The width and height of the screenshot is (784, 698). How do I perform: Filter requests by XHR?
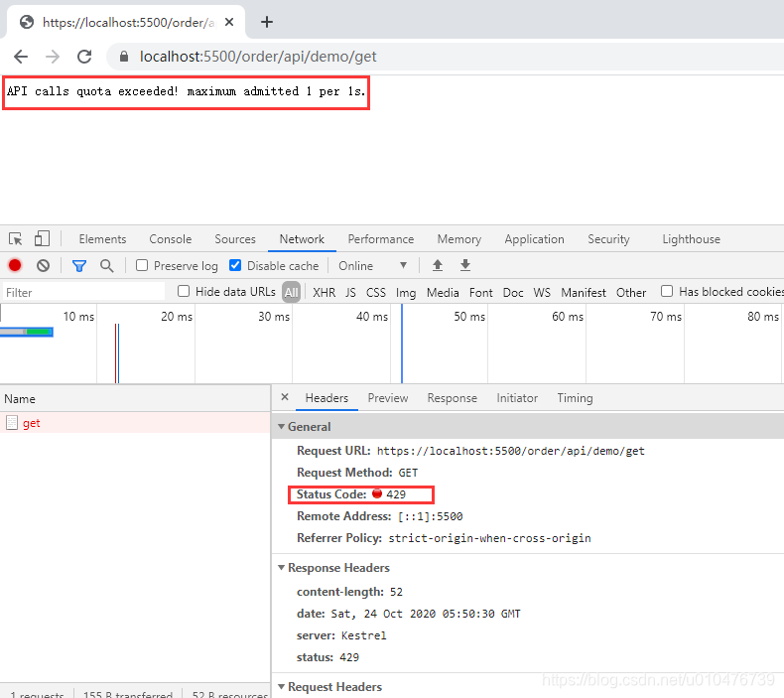324,292
